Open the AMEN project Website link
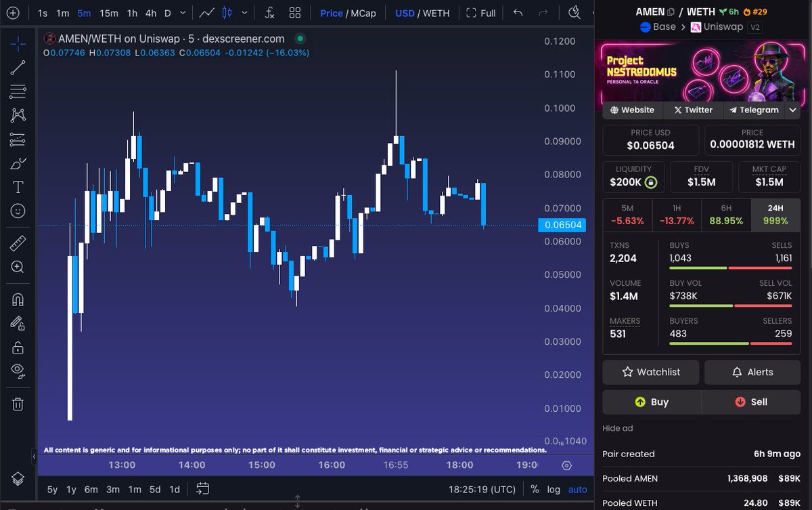The image size is (812, 510). tap(632, 110)
